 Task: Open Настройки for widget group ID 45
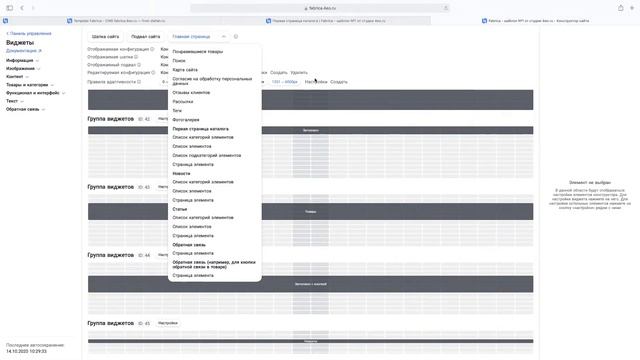click(x=168, y=323)
